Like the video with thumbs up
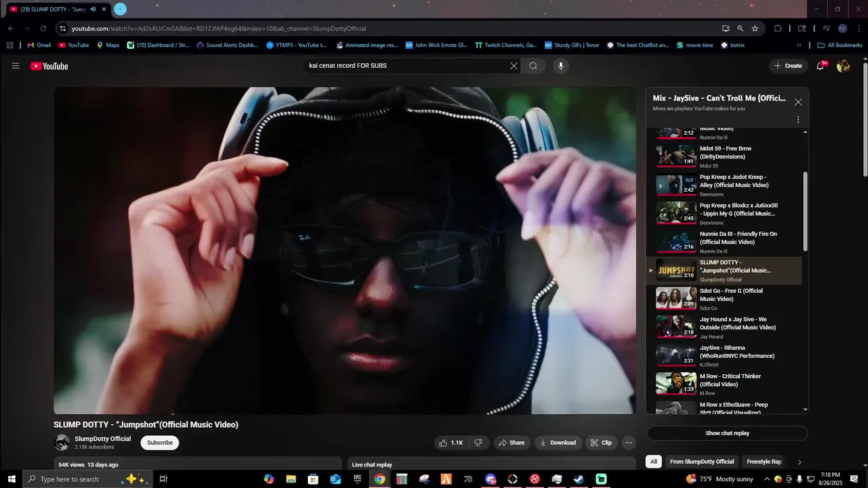The height and width of the screenshot is (488, 868). 451,443
